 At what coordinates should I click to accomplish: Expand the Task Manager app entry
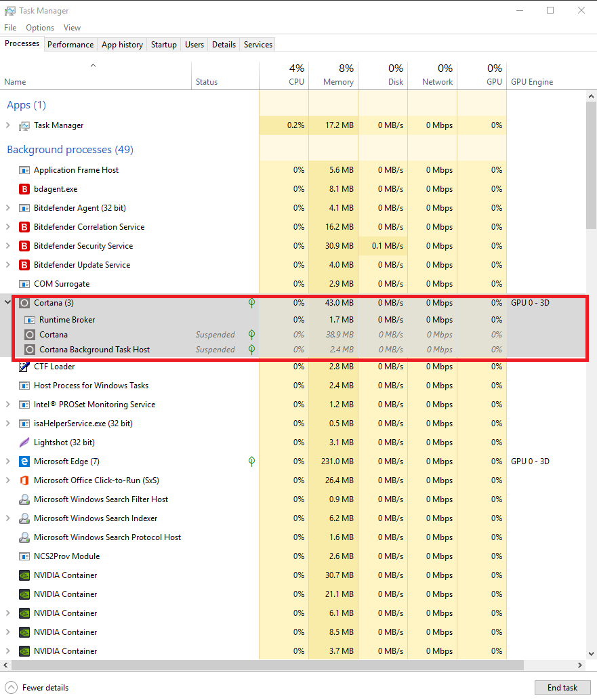pos(7,125)
